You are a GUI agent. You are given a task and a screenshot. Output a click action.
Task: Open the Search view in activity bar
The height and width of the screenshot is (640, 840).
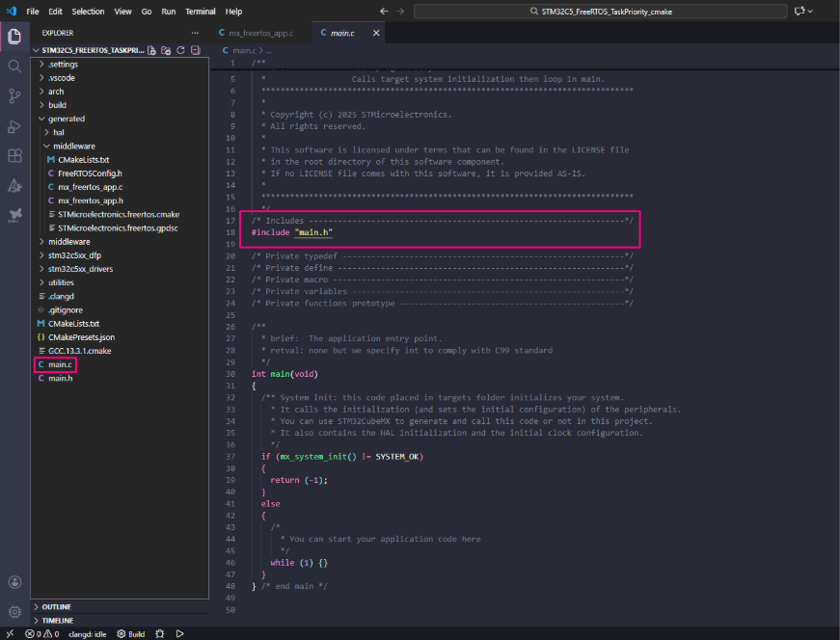click(x=14, y=67)
